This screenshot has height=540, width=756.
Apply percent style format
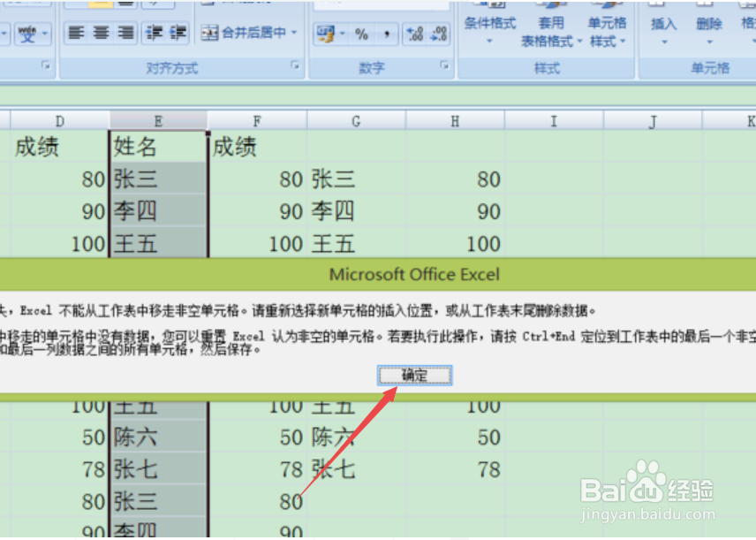(361, 34)
